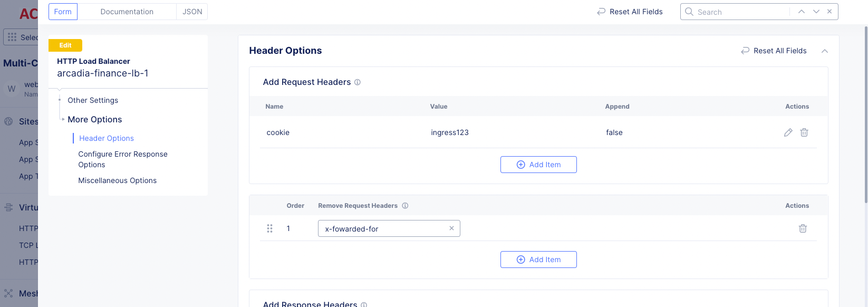Click the Sites globe icon in the sidebar

pos(8,121)
